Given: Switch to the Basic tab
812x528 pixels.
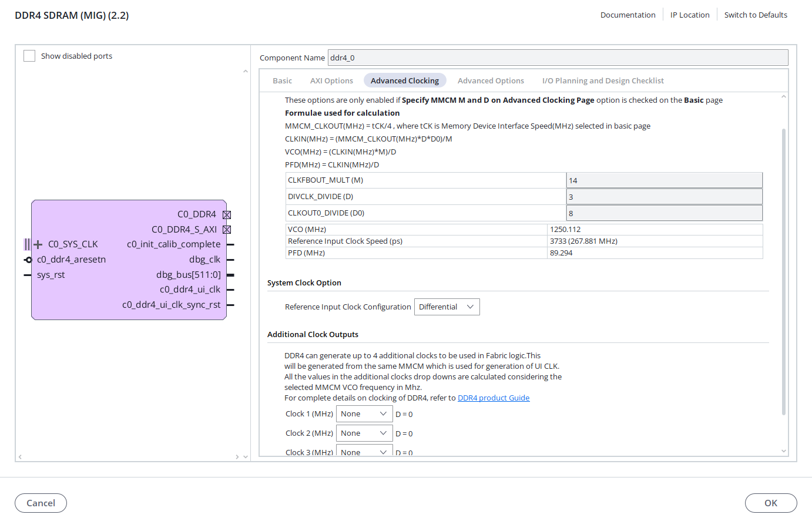Looking at the screenshot, I should click(282, 80).
